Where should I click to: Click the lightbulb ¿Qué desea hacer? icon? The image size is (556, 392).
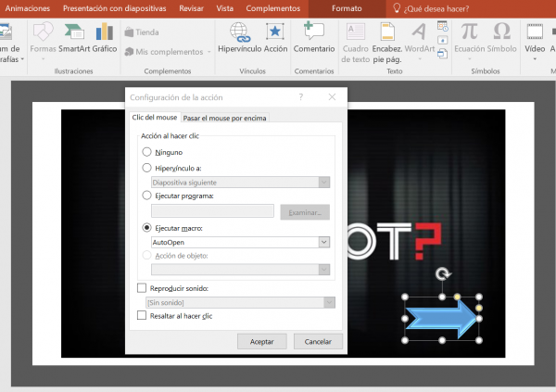[397, 8]
